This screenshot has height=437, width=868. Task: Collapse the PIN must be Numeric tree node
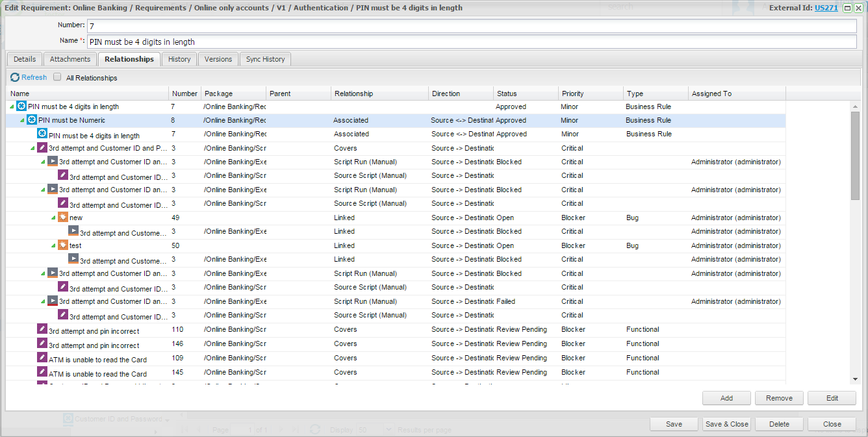coord(23,120)
